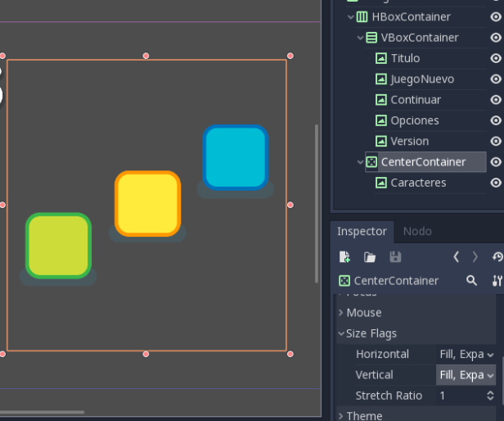This screenshot has height=421, width=504.
Task: Click the blue square character sprite
Action: tap(236, 157)
